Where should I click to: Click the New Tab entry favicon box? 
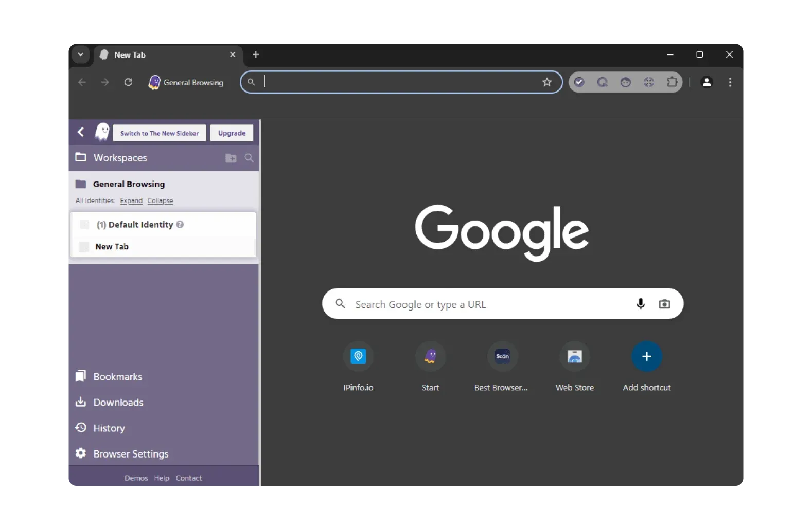[84, 247]
